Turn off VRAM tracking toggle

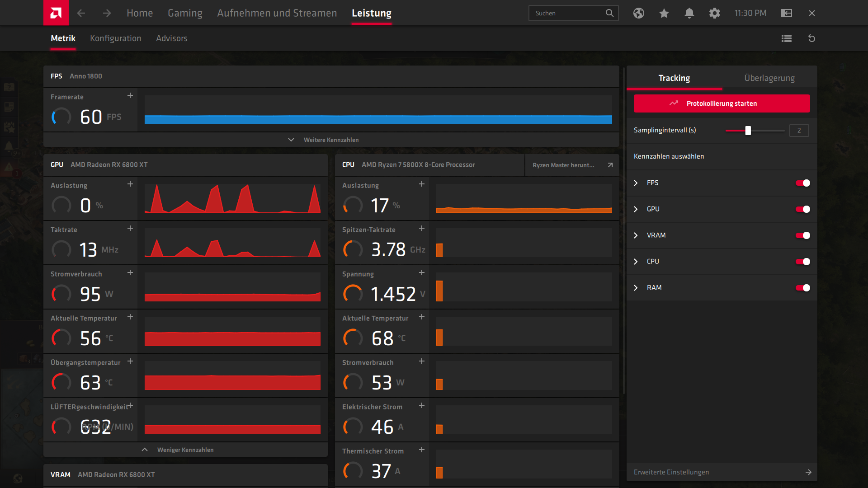[x=802, y=235]
